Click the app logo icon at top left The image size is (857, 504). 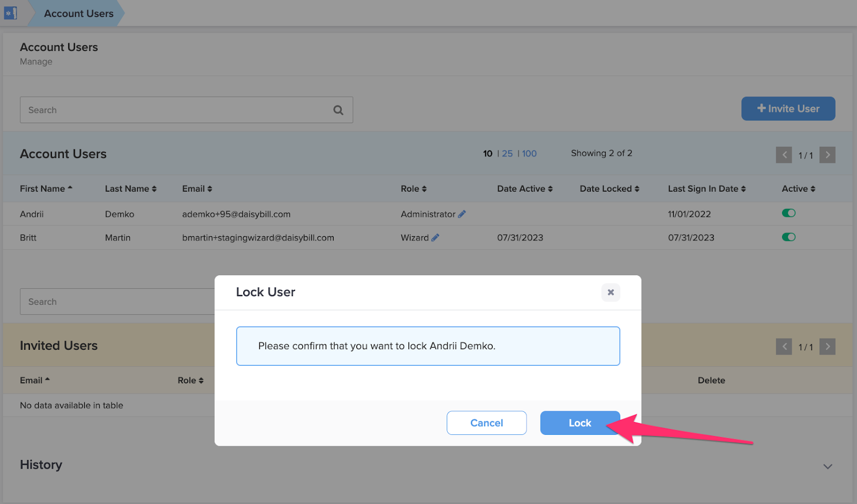(10, 12)
